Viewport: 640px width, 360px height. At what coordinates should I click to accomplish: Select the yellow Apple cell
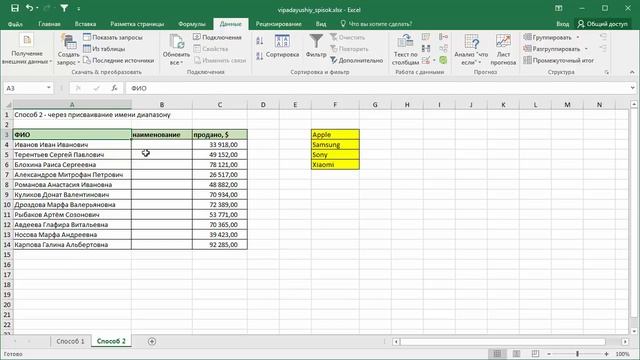tap(335, 134)
